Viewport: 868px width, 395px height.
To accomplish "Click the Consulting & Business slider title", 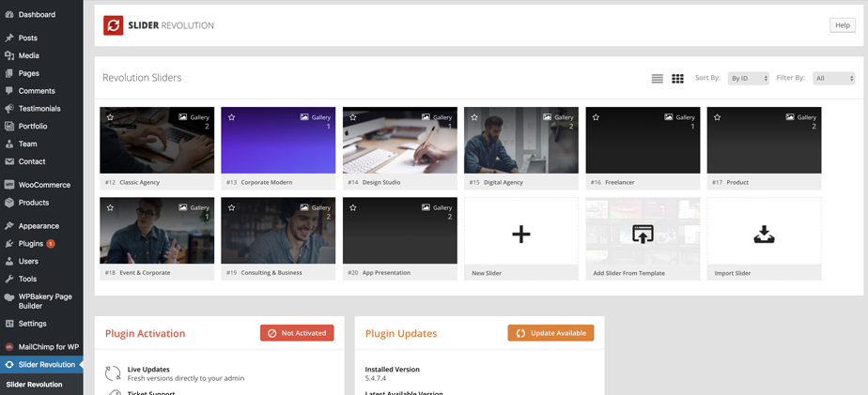I will [271, 273].
